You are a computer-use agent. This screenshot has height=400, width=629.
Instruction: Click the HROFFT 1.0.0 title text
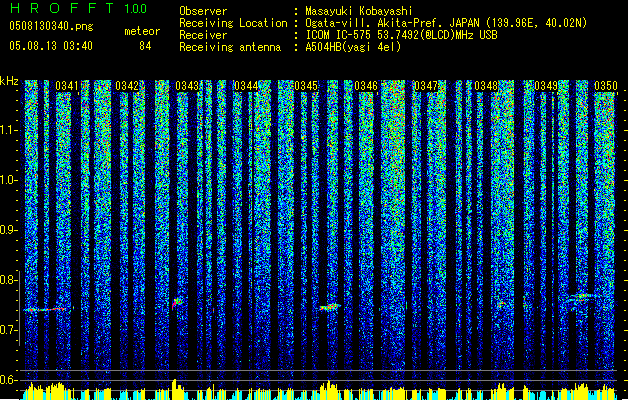pos(78,8)
